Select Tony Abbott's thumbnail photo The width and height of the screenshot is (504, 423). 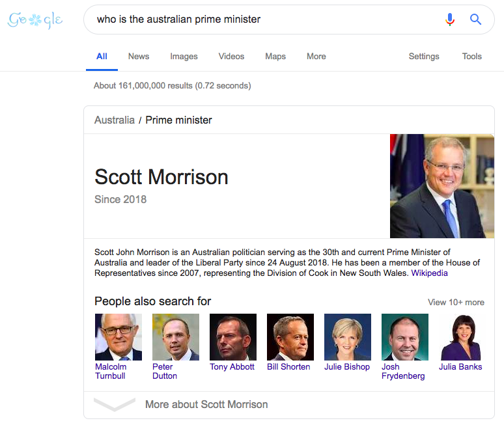tap(232, 337)
